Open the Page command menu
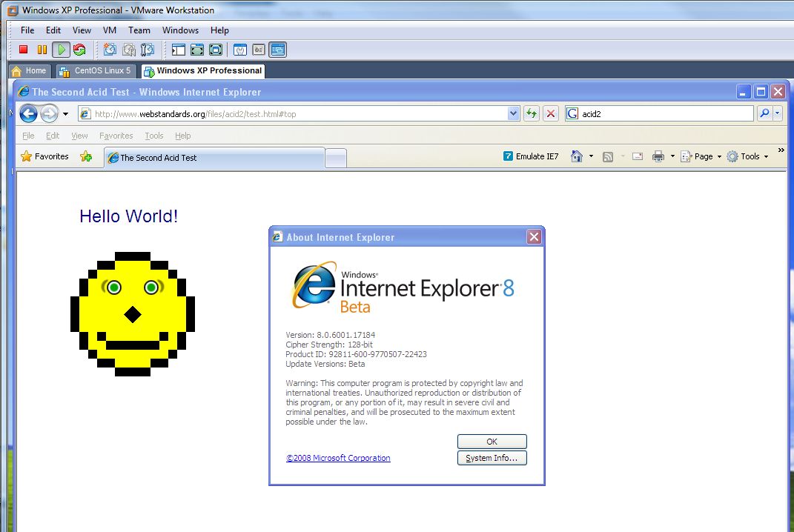The width and height of the screenshot is (794, 532). [701, 156]
